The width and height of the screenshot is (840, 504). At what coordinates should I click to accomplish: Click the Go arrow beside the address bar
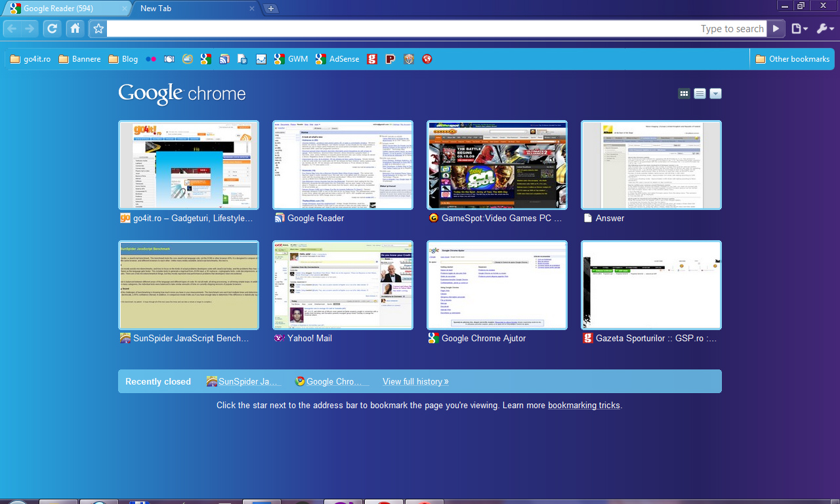(x=776, y=29)
